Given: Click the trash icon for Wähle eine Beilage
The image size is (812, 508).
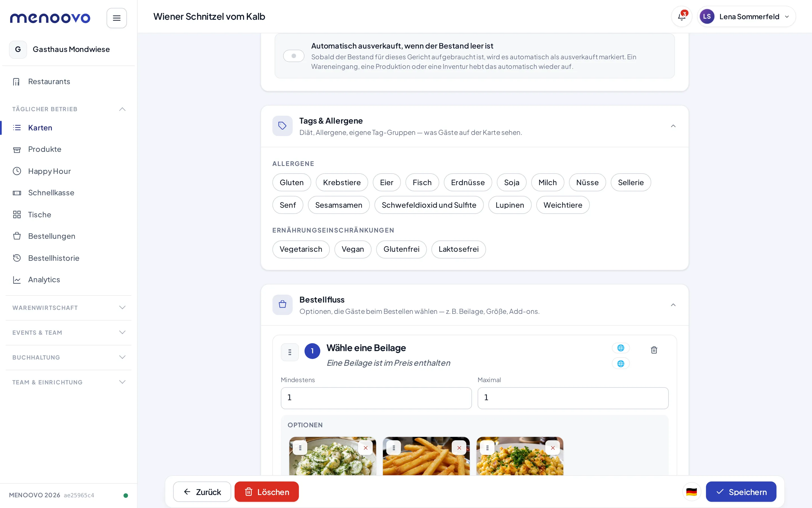Looking at the screenshot, I should (654, 350).
